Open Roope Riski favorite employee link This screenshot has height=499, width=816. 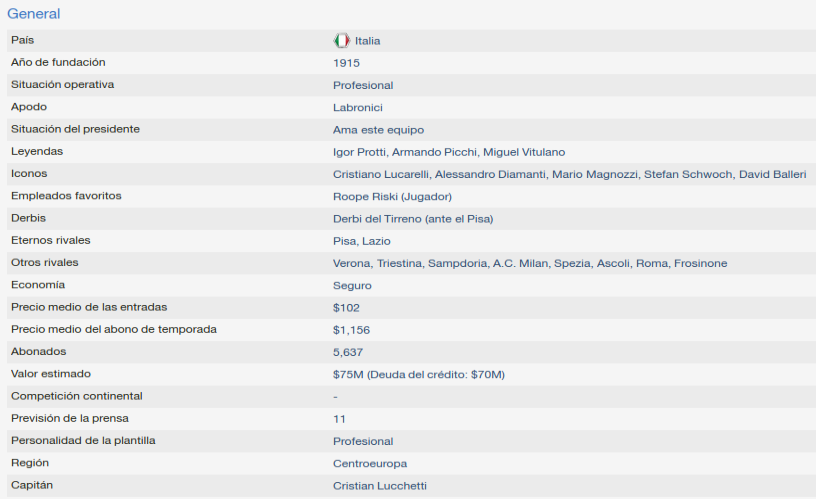pos(392,197)
